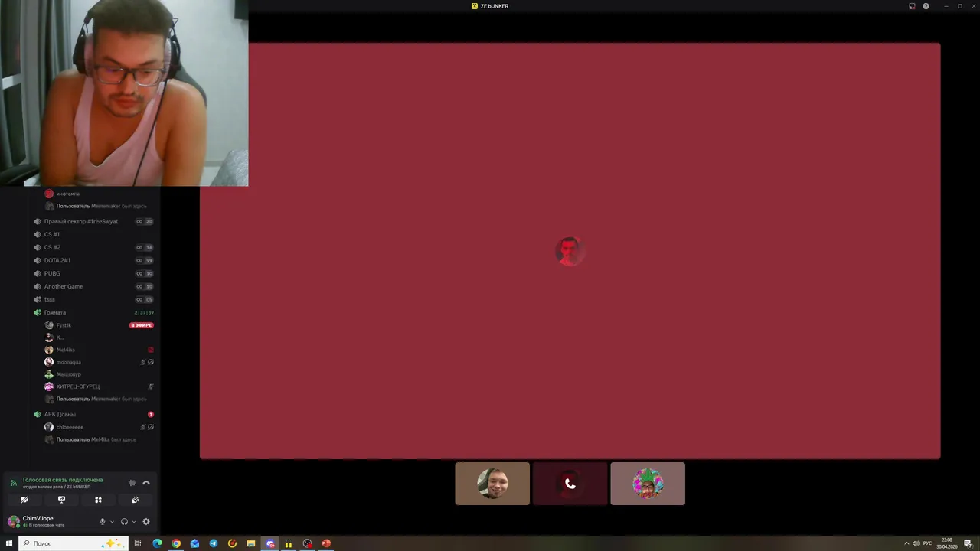Select the middle call participant tile
Screen dimensions: 980x551
(x=570, y=484)
